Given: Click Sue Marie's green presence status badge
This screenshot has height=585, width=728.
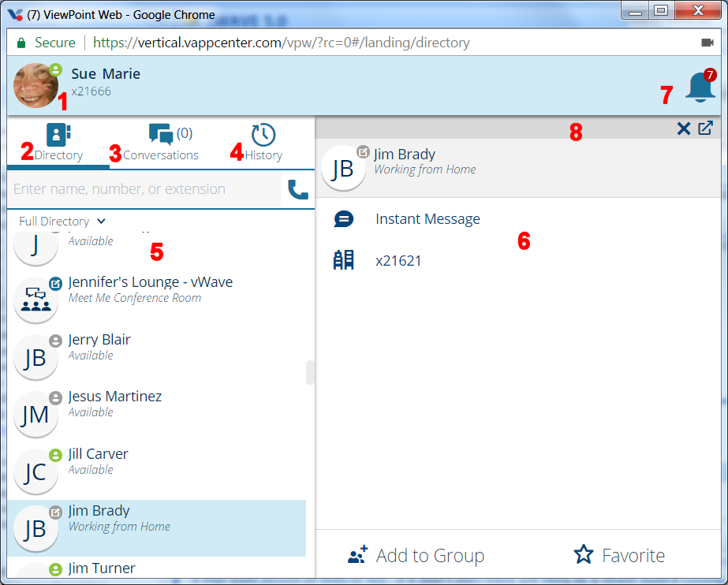Looking at the screenshot, I should [x=55, y=70].
